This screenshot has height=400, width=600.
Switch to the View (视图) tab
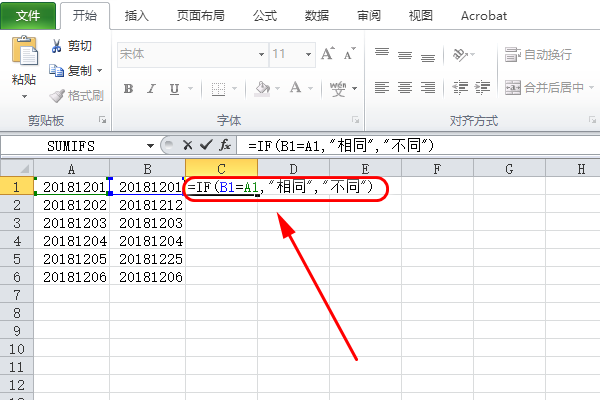(x=421, y=16)
